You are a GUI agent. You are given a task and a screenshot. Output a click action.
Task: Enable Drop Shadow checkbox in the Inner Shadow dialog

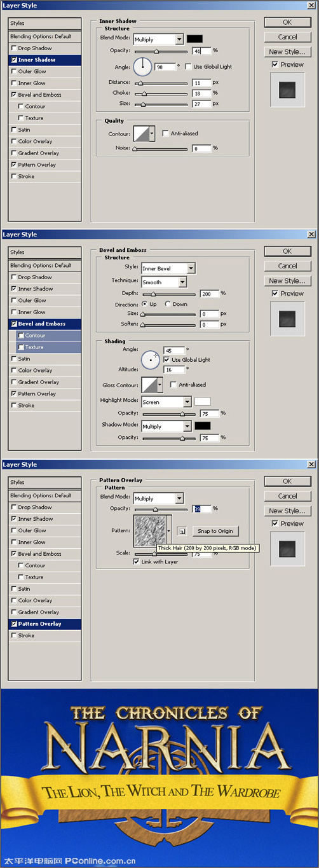(14, 48)
